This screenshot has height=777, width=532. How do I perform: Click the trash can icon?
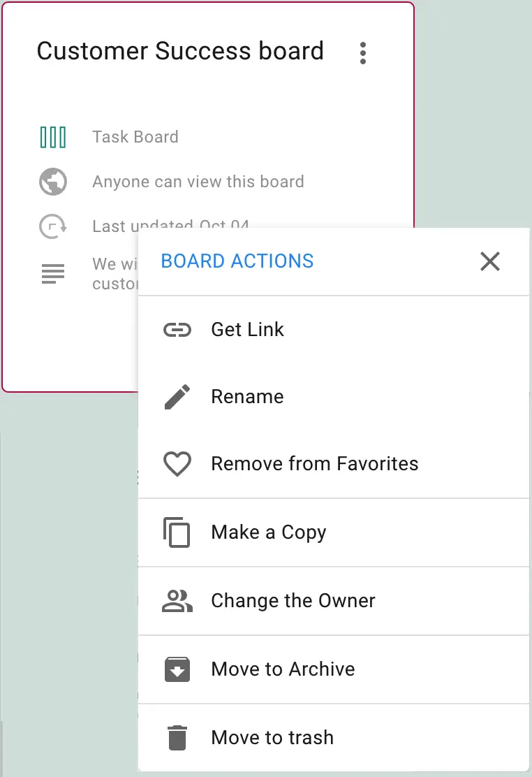[177, 737]
